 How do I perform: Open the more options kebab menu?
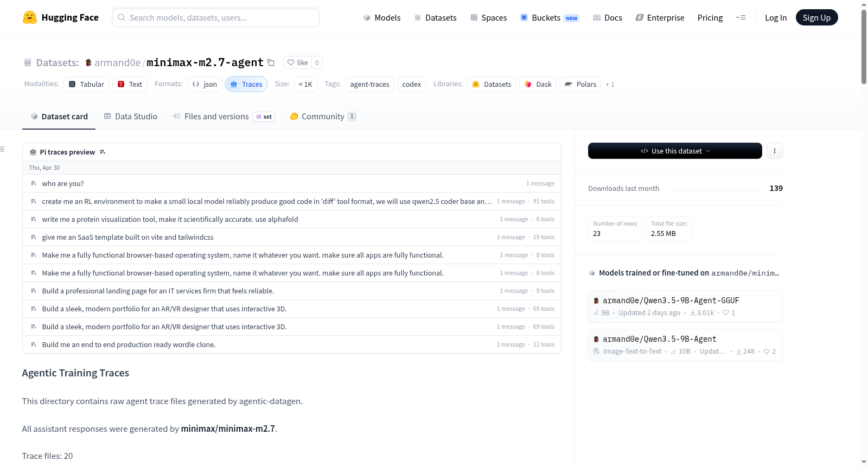point(774,151)
